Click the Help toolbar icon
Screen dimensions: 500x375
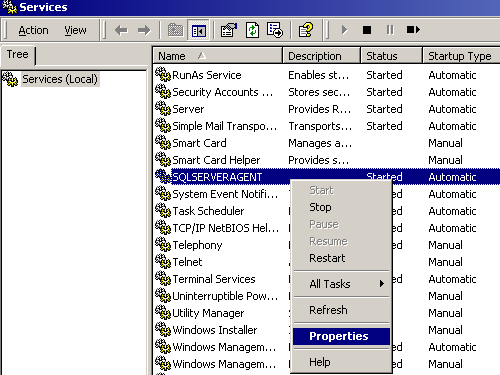pyautogui.click(x=306, y=30)
